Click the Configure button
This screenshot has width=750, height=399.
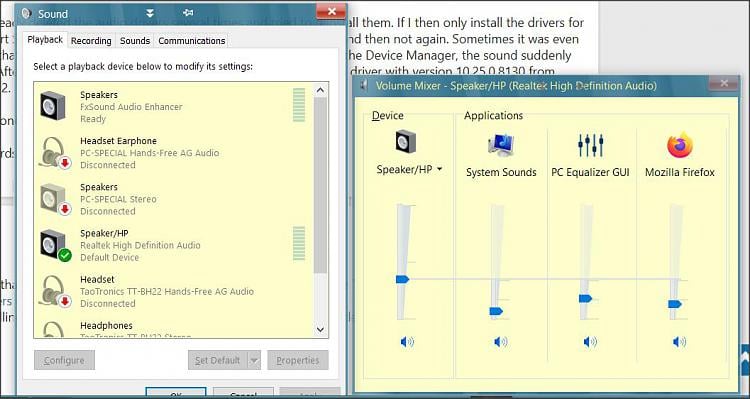[64, 360]
